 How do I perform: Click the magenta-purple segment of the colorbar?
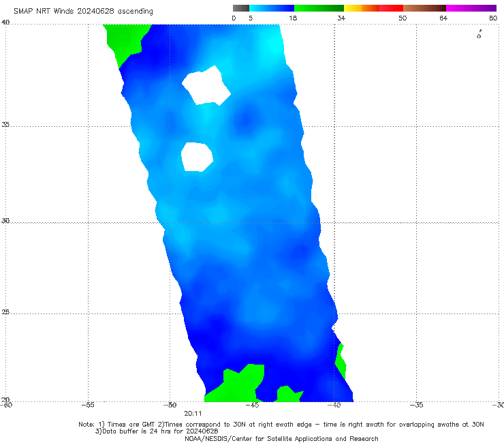471,8
